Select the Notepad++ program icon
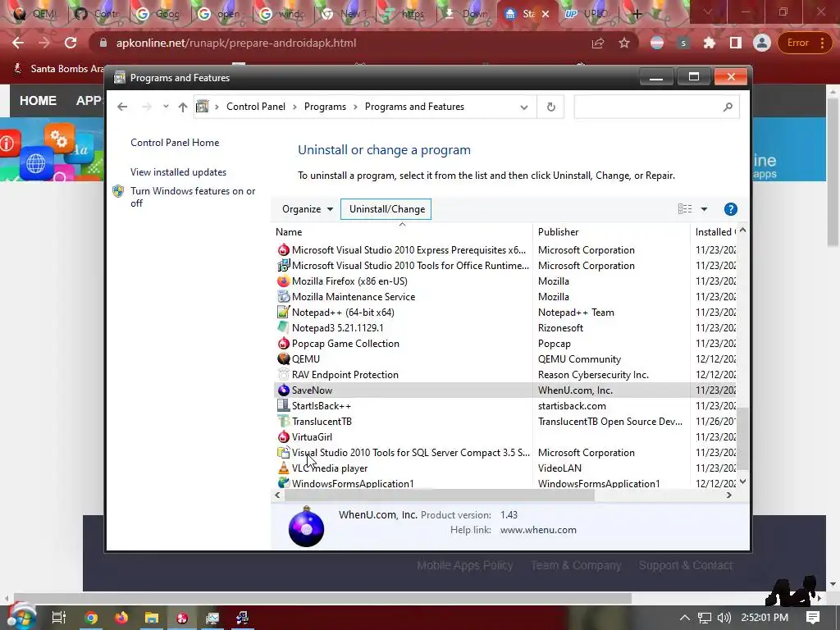 coord(283,313)
